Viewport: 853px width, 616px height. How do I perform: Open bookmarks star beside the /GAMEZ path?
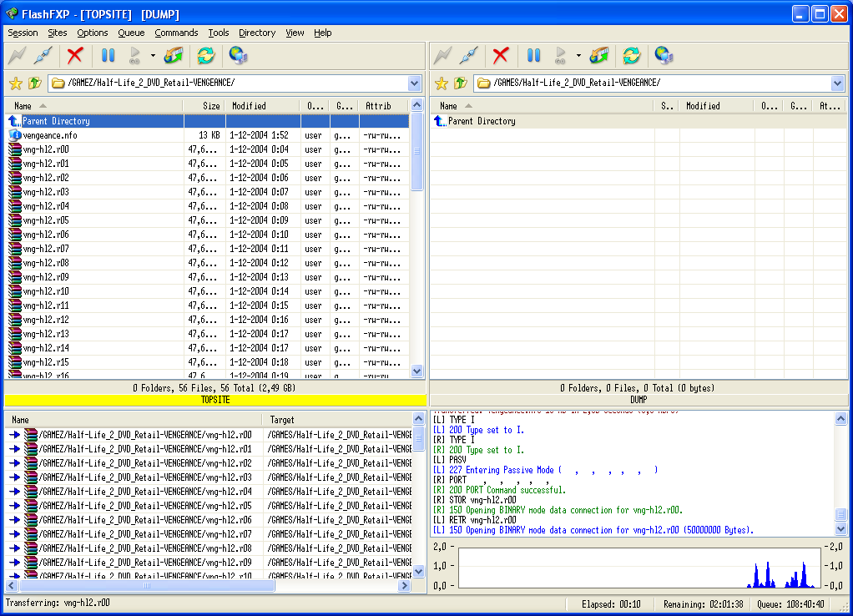coord(16,83)
